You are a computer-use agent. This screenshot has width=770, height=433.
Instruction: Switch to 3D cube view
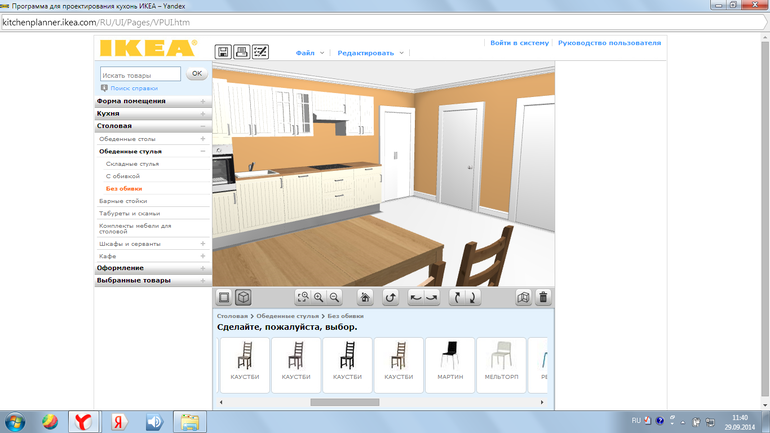[x=242, y=297]
